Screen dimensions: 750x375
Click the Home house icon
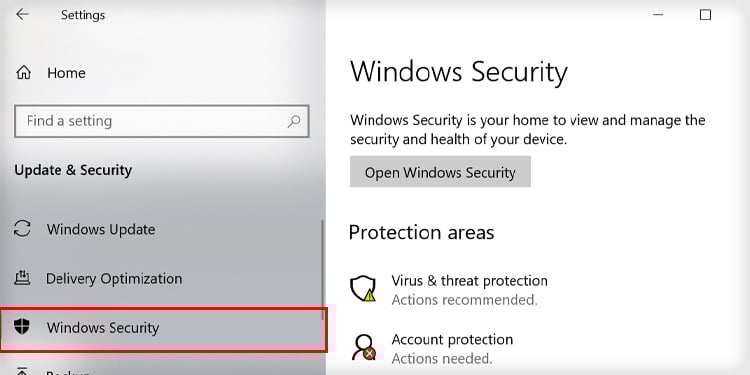click(23, 73)
